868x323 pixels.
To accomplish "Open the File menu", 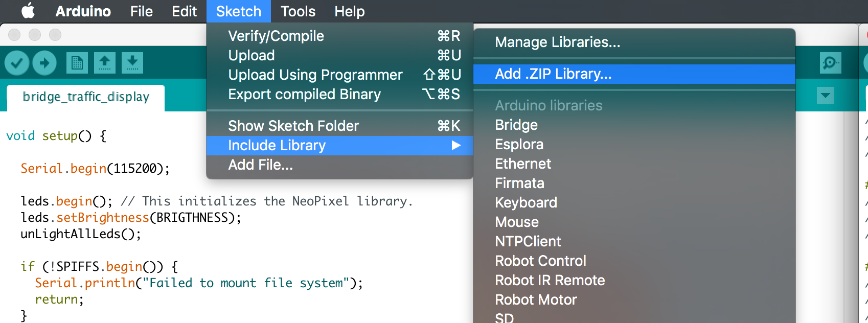I will 141,11.
